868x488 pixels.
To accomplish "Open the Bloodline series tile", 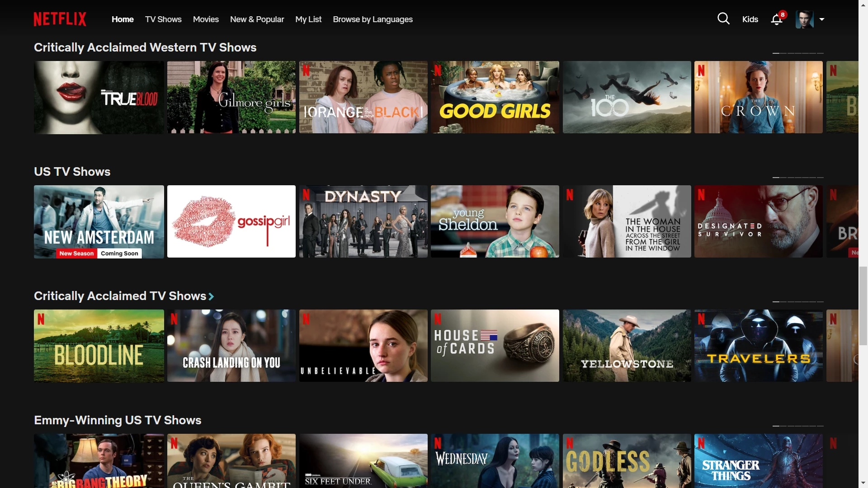I will click(99, 346).
